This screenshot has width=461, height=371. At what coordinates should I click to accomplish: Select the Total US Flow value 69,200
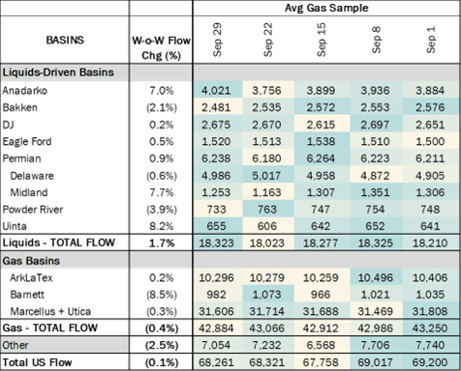(x=430, y=362)
